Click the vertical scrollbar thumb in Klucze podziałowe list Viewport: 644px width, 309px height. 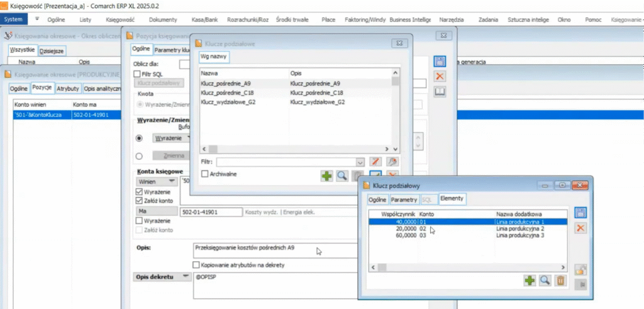[395, 81]
